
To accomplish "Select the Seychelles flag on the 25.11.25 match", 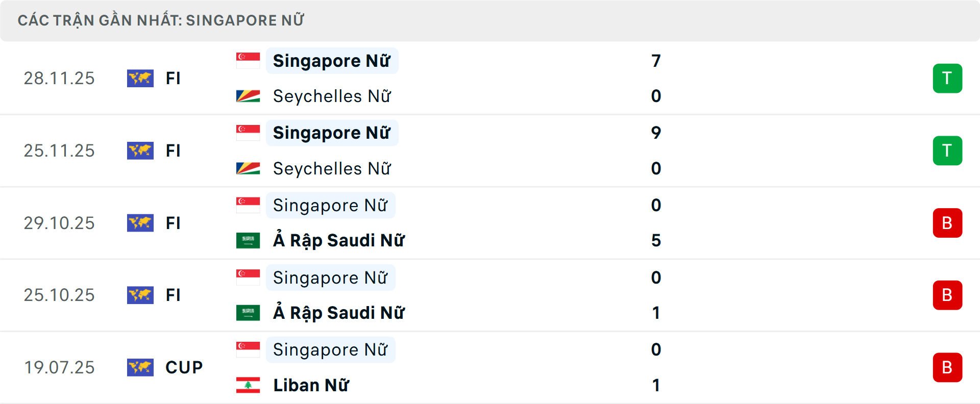I will [x=248, y=168].
